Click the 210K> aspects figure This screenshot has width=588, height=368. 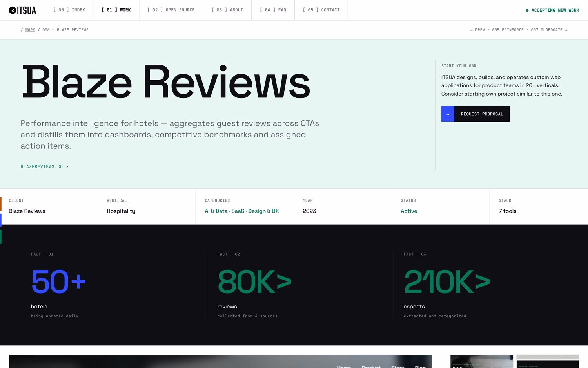(x=447, y=281)
